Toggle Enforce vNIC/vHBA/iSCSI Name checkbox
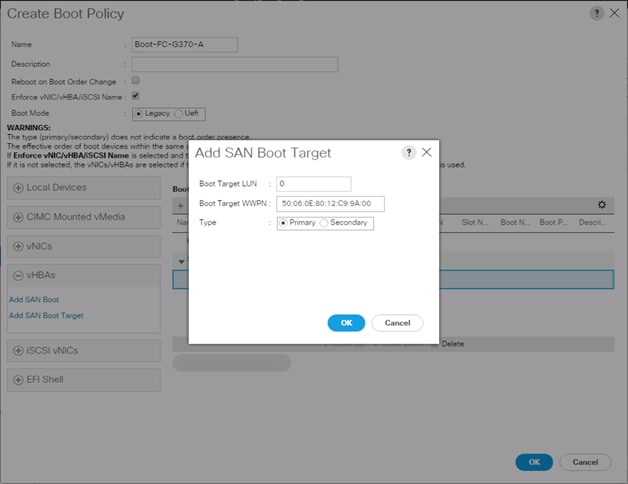628x484 pixels. 136,95
